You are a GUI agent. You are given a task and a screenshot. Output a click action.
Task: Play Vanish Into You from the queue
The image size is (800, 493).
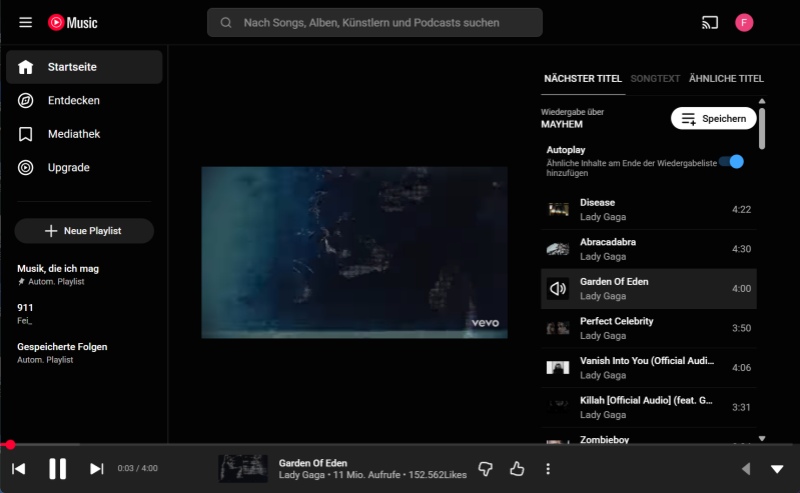(x=648, y=367)
